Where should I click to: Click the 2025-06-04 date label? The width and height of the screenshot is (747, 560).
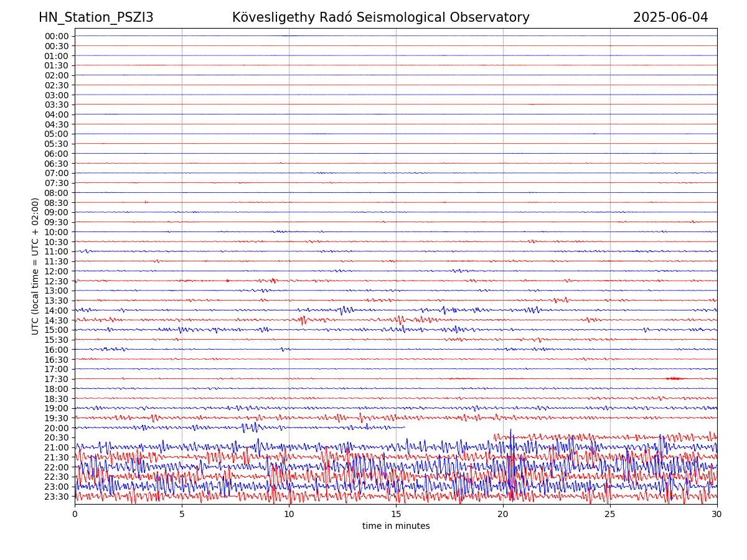point(670,17)
